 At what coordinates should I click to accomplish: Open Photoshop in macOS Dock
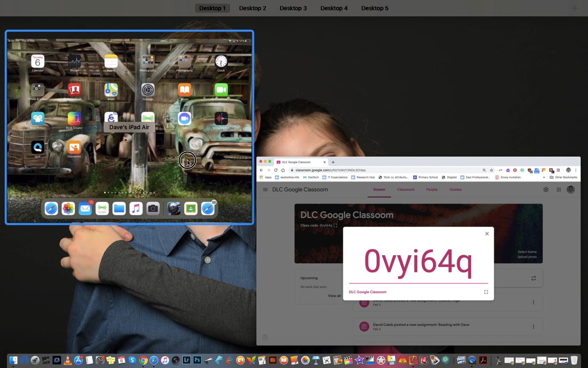click(197, 360)
